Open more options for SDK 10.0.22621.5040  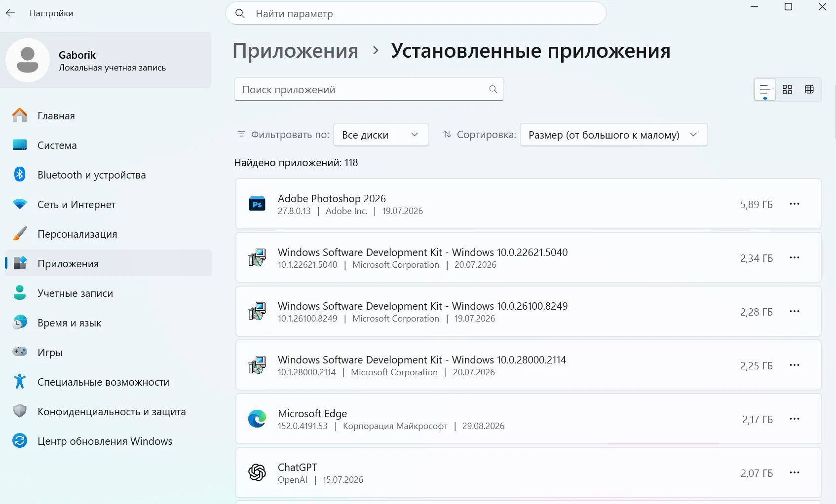click(x=795, y=258)
